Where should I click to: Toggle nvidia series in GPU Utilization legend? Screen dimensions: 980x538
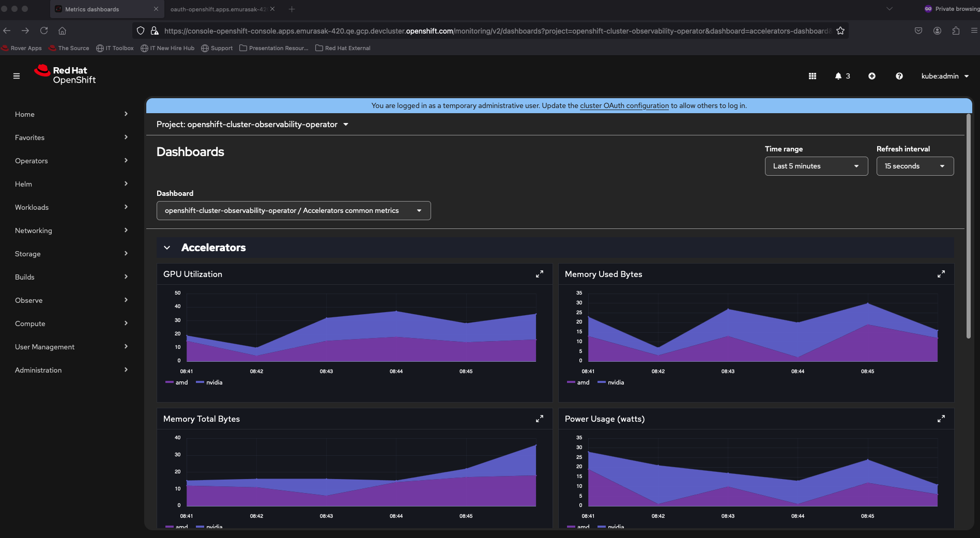[209, 382]
